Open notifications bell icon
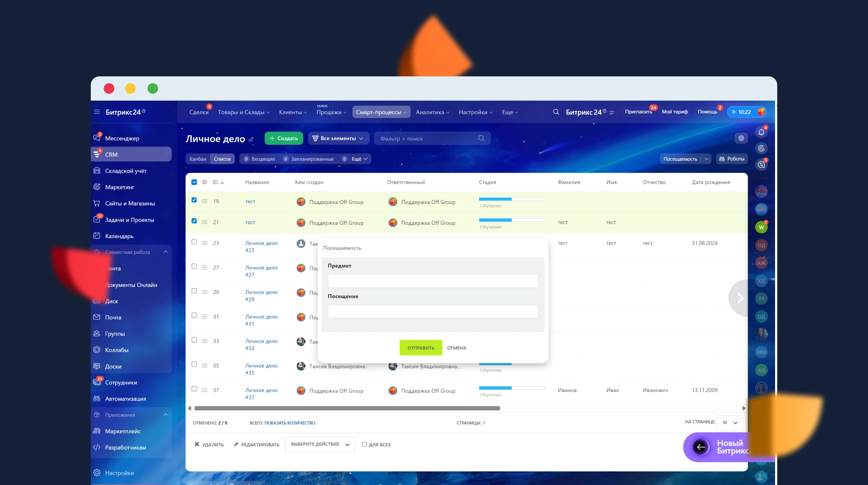 click(x=761, y=132)
